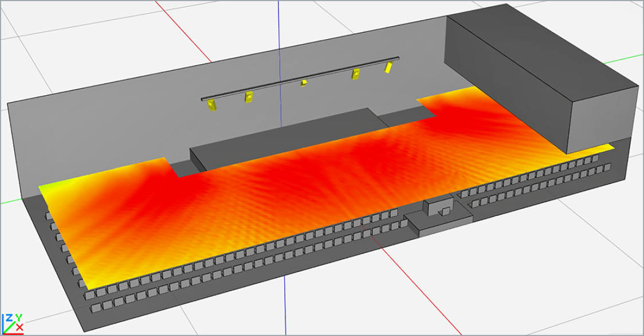Select the second yellow loudspeaker from the left

pyautogui.click(x=249, y=97)
